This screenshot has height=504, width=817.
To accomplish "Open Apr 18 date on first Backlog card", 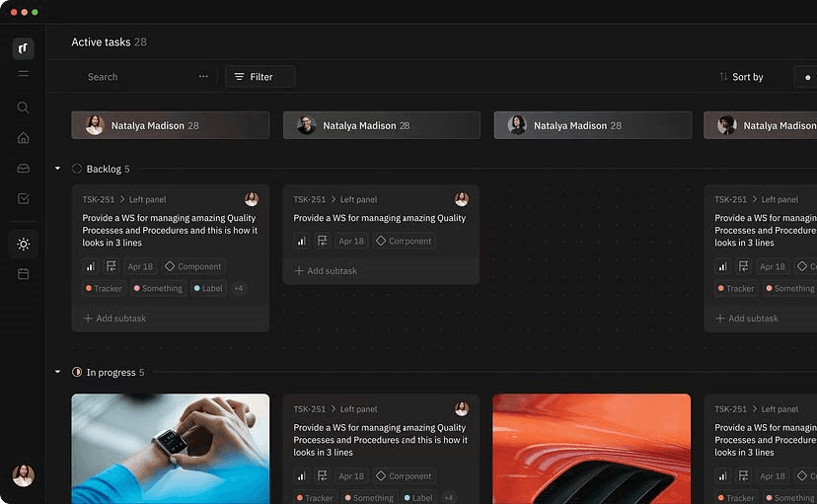I will (x=140, y=266).
